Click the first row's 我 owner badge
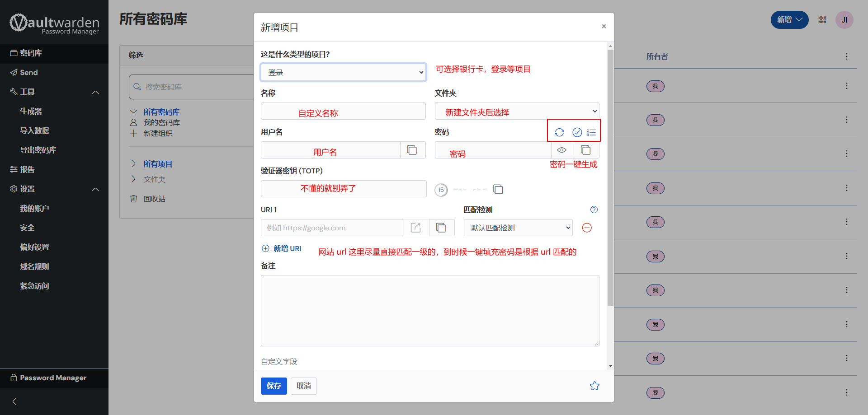 click(655, 86)
